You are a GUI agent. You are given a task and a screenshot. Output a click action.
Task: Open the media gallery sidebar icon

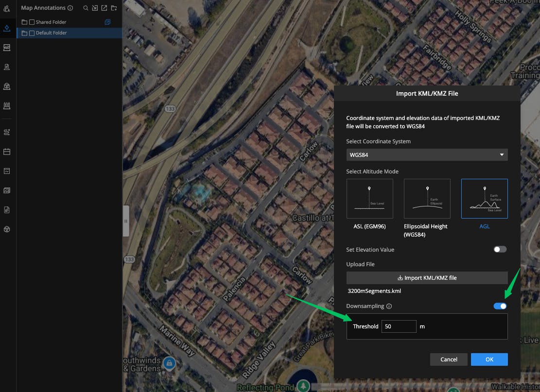[x=7, y=190]
